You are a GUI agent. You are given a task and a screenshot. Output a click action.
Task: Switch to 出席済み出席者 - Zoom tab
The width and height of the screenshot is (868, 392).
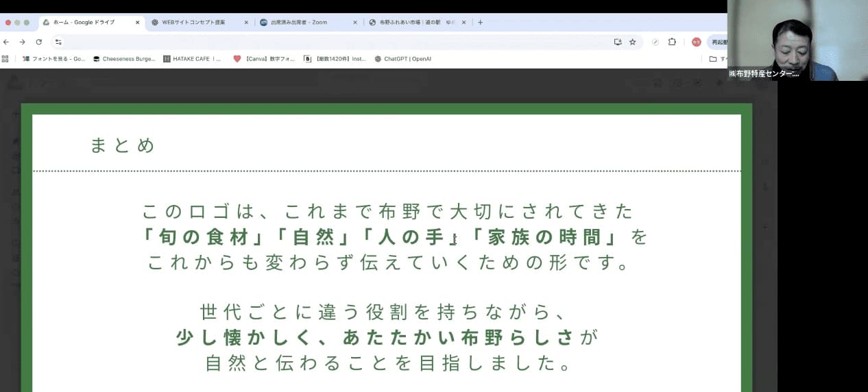[309, 23]
